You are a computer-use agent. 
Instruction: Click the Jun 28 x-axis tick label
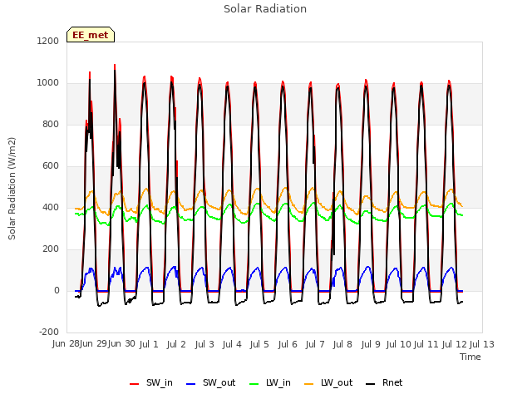pyautogui.click(x=66, y=344)
